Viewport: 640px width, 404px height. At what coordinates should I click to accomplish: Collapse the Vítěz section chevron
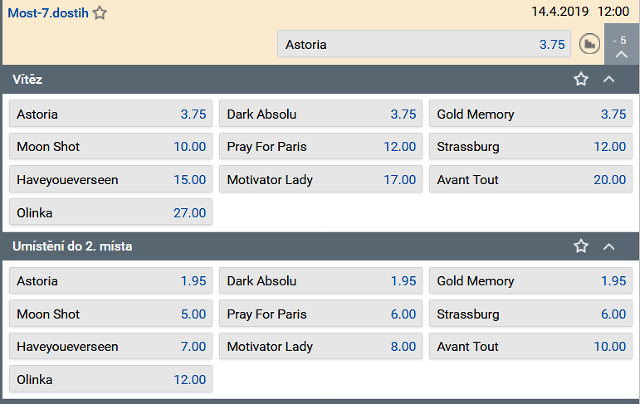[x=609, y=79]
